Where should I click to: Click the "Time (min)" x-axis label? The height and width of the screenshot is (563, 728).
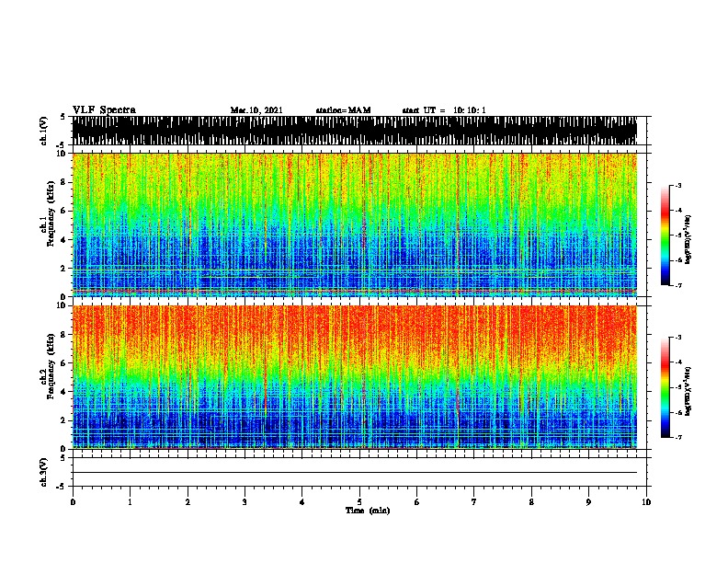coord(368,511)
